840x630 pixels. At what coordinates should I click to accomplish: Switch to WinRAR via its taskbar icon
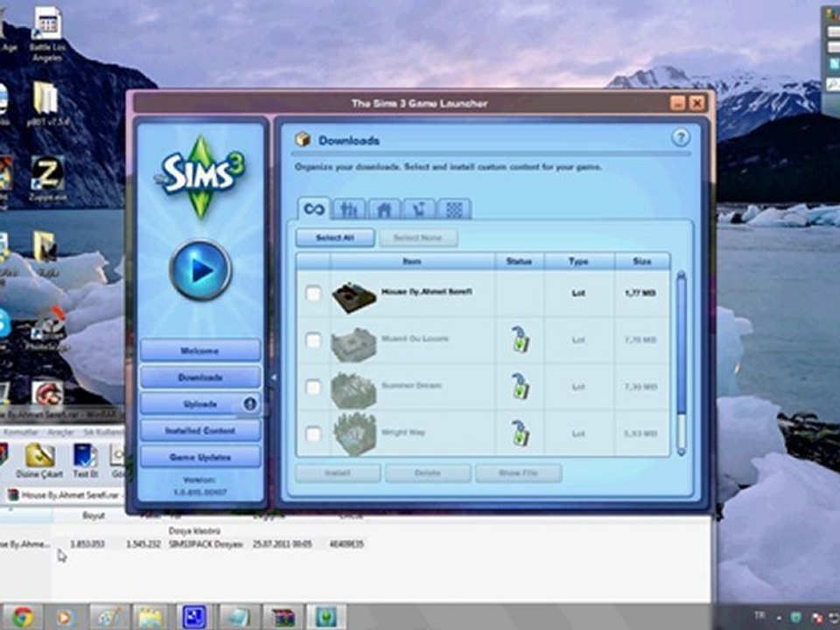(x=283, y=618)
